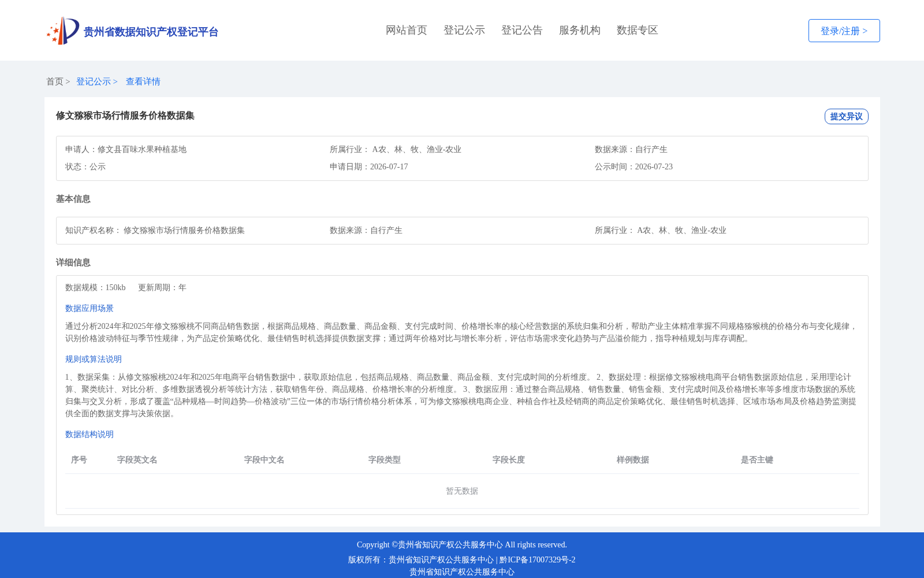
Task: Click the 首页 breadcrumb link
Action: point(55,81)
